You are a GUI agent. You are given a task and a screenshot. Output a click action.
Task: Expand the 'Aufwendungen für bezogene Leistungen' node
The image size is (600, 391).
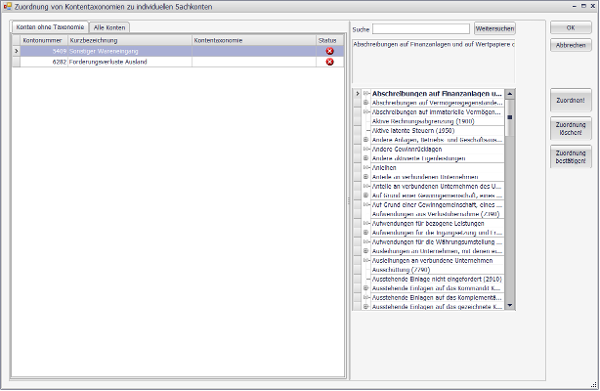pyautogui.click(x=366, y=223)
